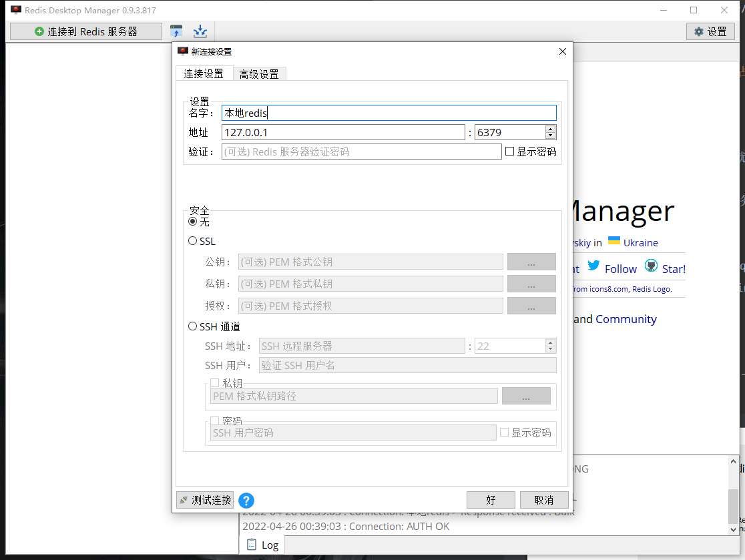The width and height of the screenshot is (745, 560).
Task: Decrease the port 6379 with down arrow
Action: 550,135
